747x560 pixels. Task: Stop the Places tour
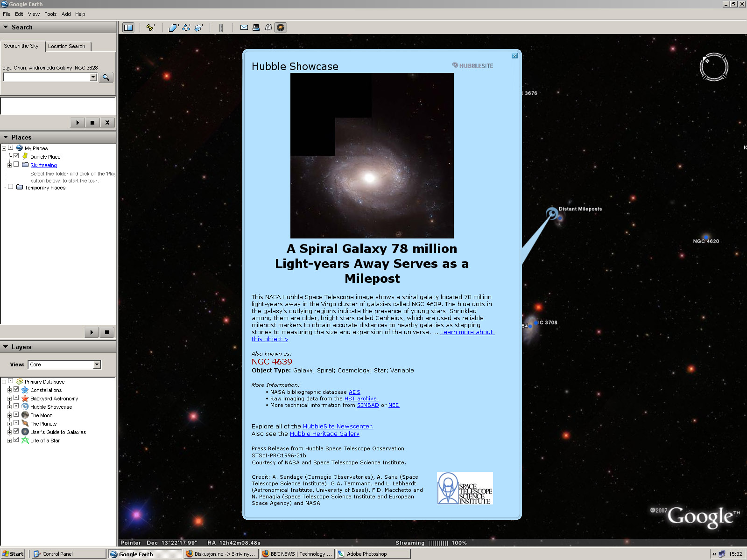[x=107, y=332]
